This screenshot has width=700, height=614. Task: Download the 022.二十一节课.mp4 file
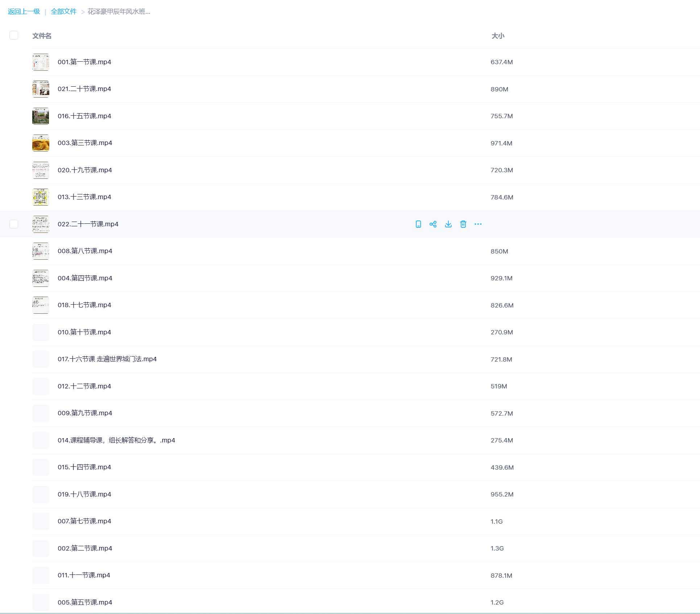pos(448,224)
